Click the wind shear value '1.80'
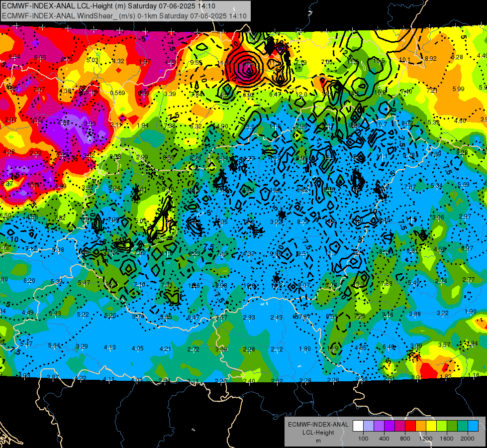Image resolution: width=487 pixels, height=448 pixels. pos(304,349)
